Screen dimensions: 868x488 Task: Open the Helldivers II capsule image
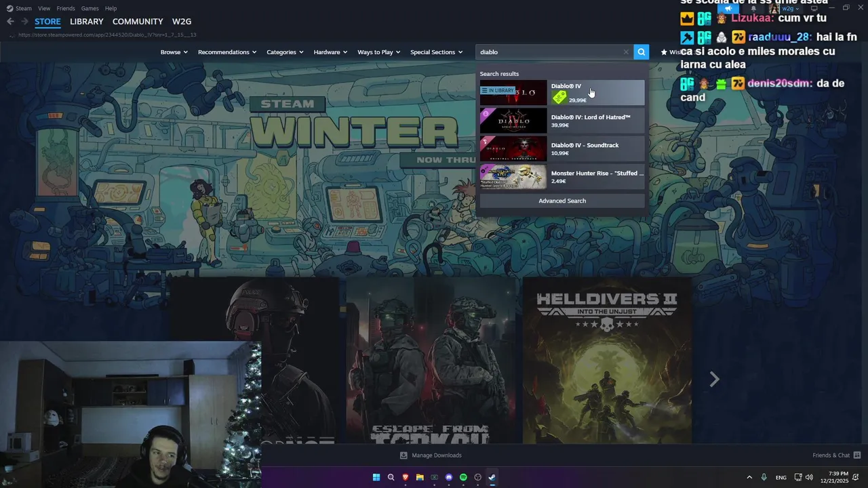[607, 361]
